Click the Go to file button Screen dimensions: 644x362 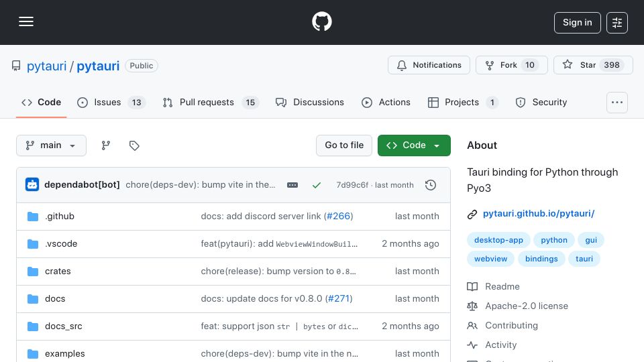[344, 145]
